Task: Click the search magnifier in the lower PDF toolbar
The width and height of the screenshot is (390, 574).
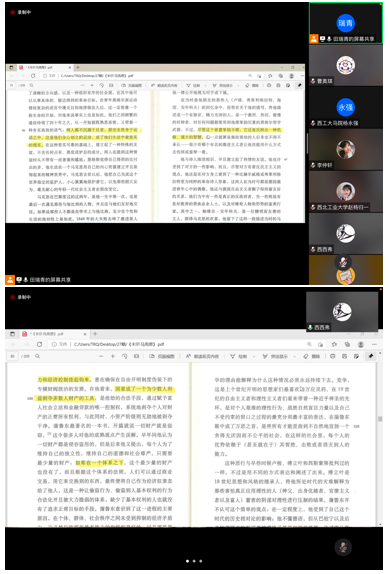Action: pyautogui.click(x=37, y=356)
